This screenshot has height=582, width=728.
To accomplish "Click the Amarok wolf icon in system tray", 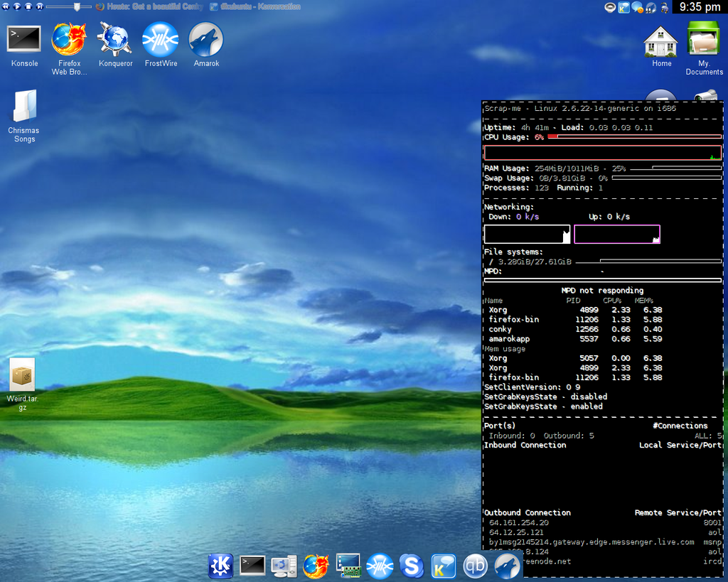I will pyautogui.click(x=651, y=7).
